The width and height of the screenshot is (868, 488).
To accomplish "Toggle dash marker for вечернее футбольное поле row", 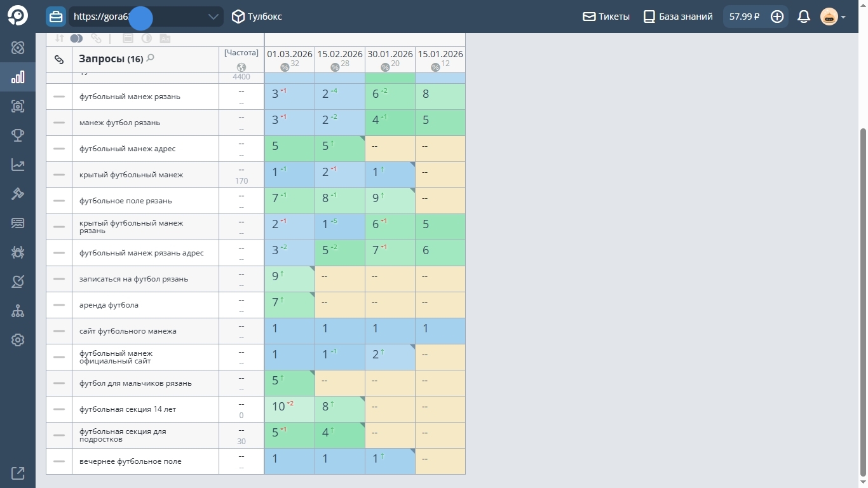I will point(59,461).
